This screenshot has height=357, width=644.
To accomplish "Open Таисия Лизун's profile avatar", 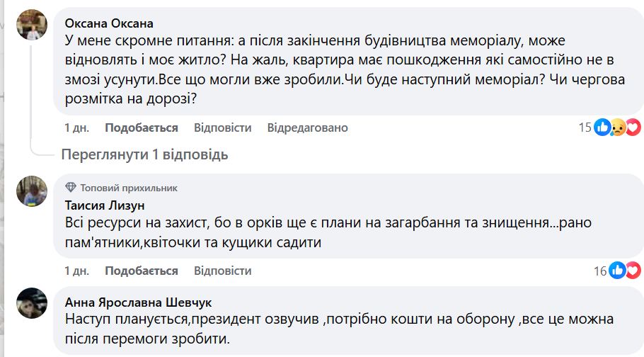I will [32, 192].
